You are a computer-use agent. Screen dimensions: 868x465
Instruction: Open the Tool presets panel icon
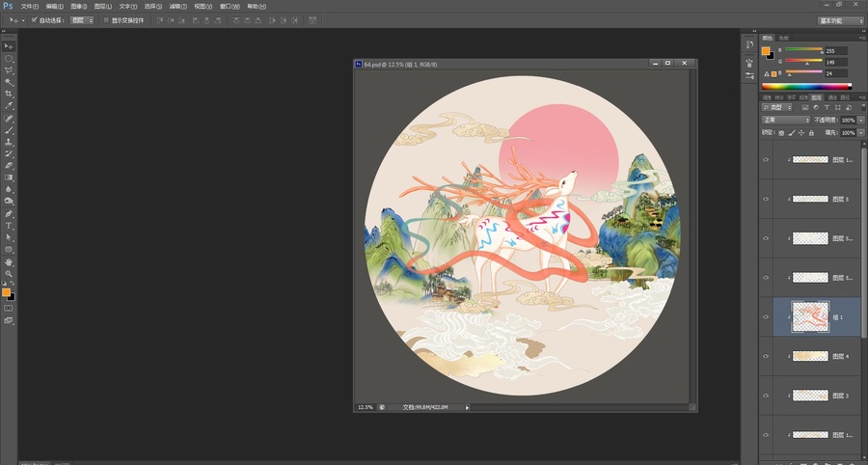coord(749,76)
